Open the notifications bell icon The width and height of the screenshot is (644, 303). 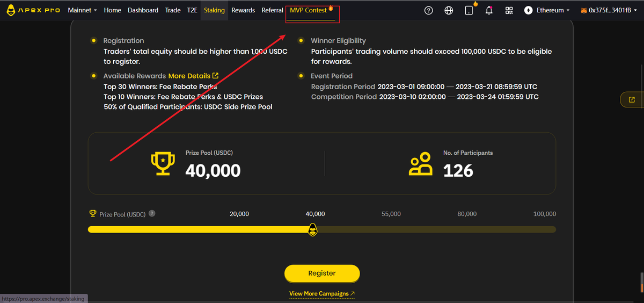pyautogui.click(x=489, y=10)
